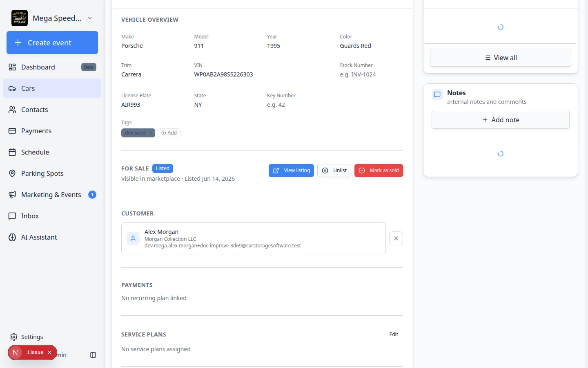Open the Alex Morgan customer card
This screenshot has height=368, width=588.
[x=253, y=238]
